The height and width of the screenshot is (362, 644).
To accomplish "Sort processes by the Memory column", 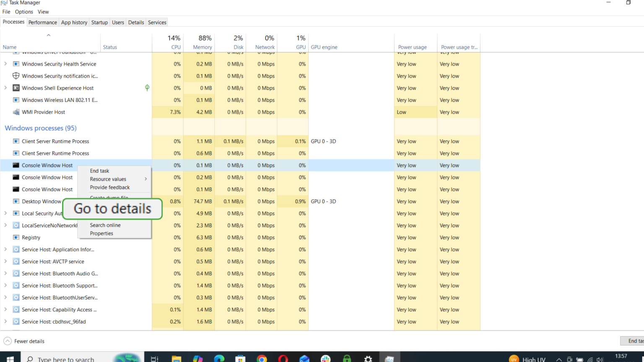I will click(x=199, y=42).
